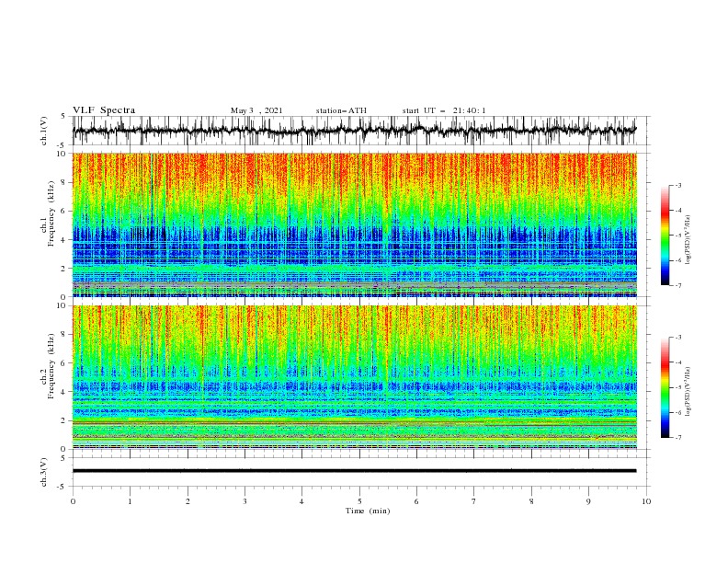Click time axis tick label '8'
This screenshot has width=728, height=563.
coord(531,501)
